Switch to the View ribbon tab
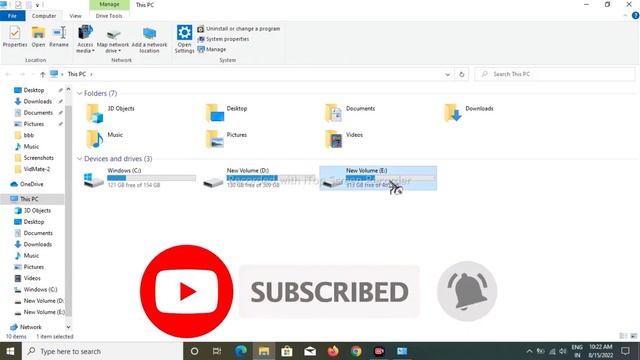 75,16
